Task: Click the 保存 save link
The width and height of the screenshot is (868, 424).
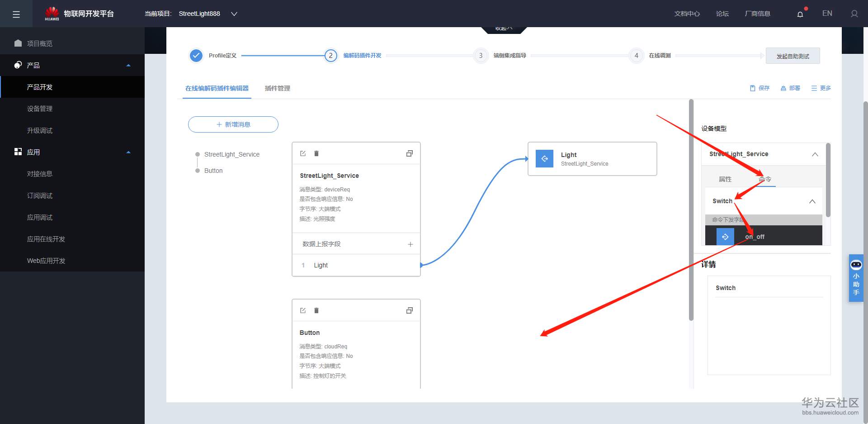Action: pos(759,88)
